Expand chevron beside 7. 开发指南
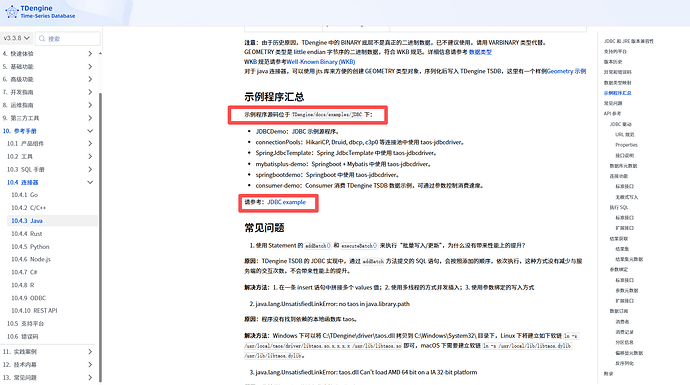Image resolution: width=690 pixels, height=385 pixels. point(90,92)
